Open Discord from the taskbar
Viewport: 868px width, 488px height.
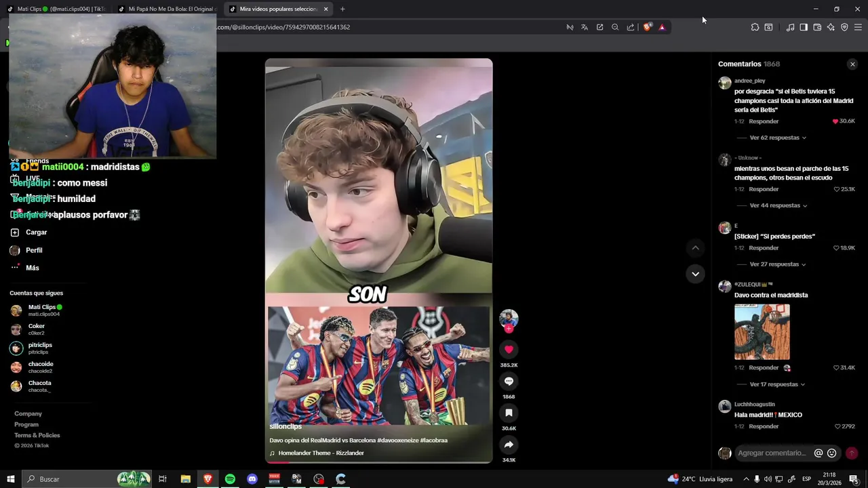(x=252, y=479)
